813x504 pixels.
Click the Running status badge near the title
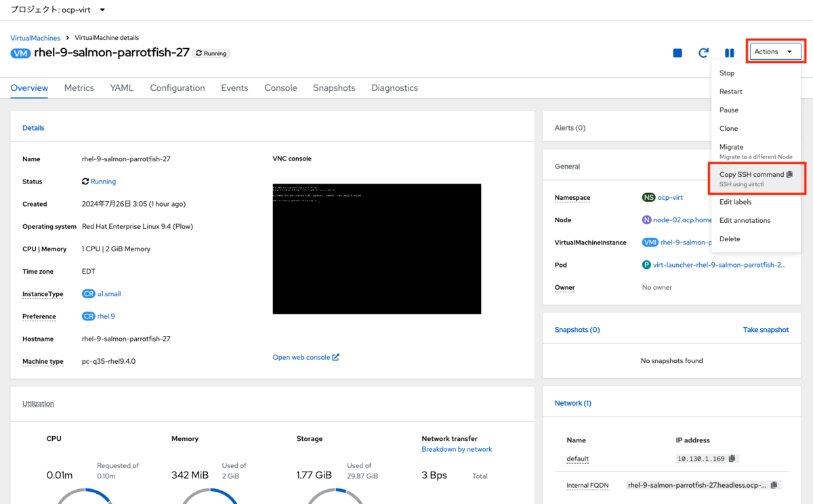pyautogui.click(x=211, y=53)
